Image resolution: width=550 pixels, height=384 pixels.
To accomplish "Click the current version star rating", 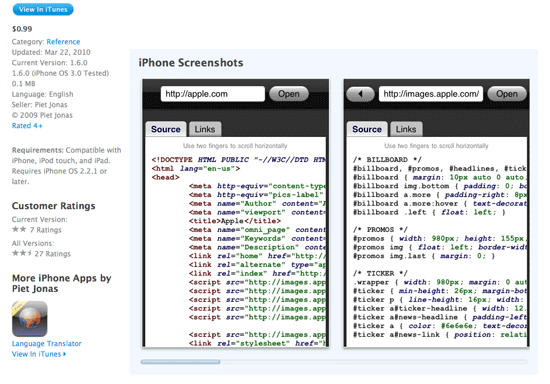I will (19, 229).
